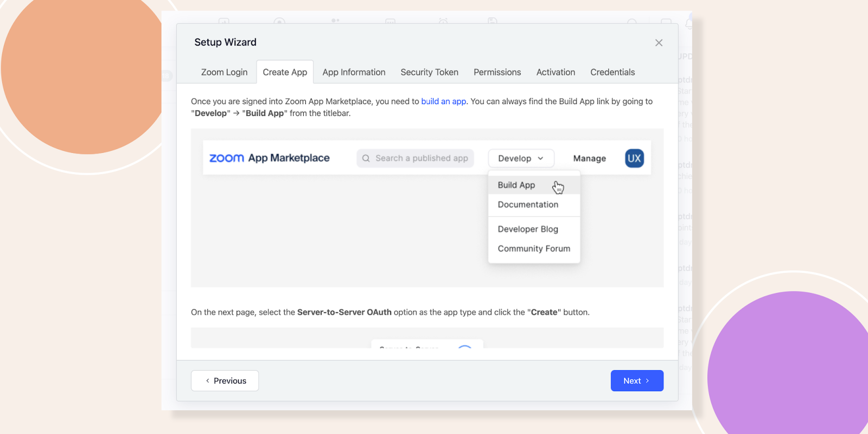The image size is (868, 434).
Task: Click the Develop dropdown chevron arrow
Action: [x=540, y=158]
